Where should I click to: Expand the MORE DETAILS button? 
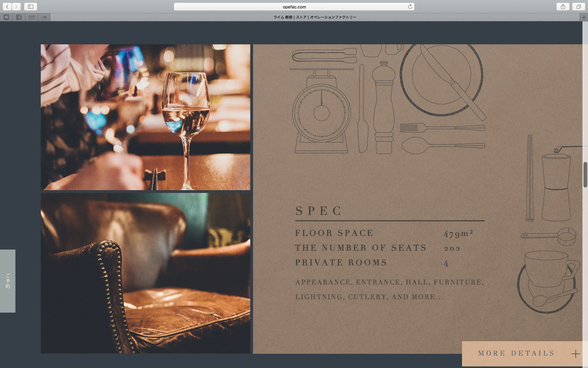pyautogui.click(x=516, y=353)
